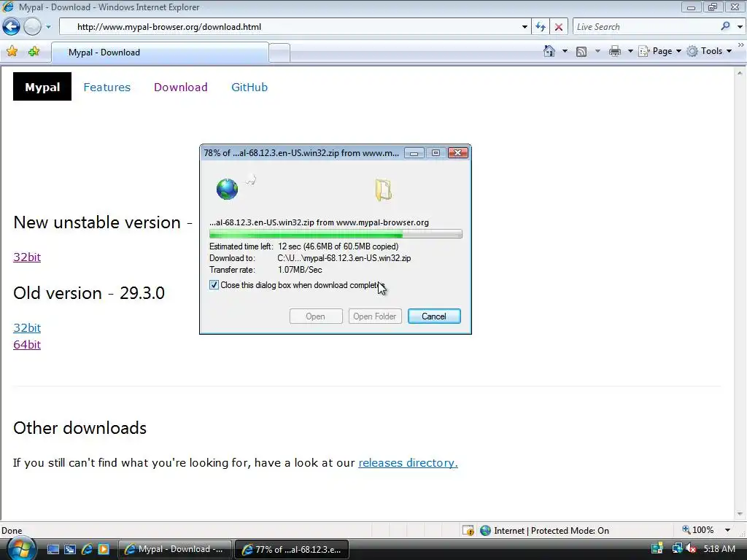Switch to Mypal - Download taskbar button
Image resolution: width=747 pixels, height=560 pixels.
(x=174, y=549)
